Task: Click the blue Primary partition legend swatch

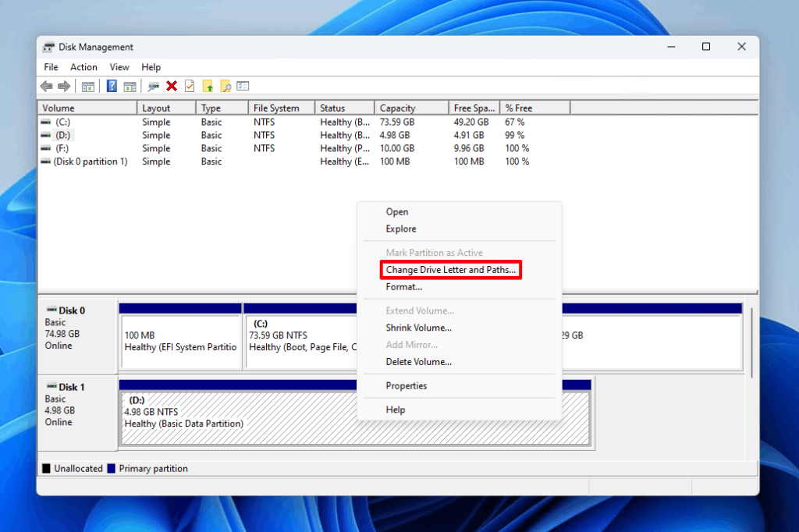Action: pyautogui.click(x=111, y=468)
